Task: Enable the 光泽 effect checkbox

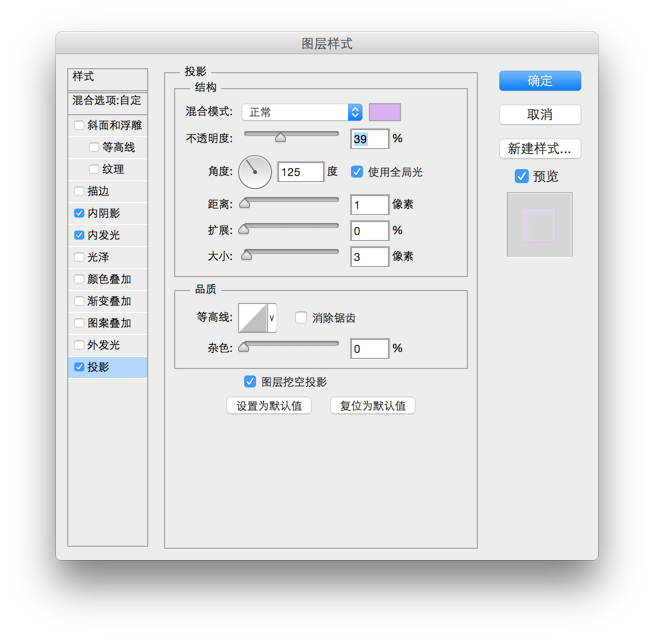Action: pos(79,257)
